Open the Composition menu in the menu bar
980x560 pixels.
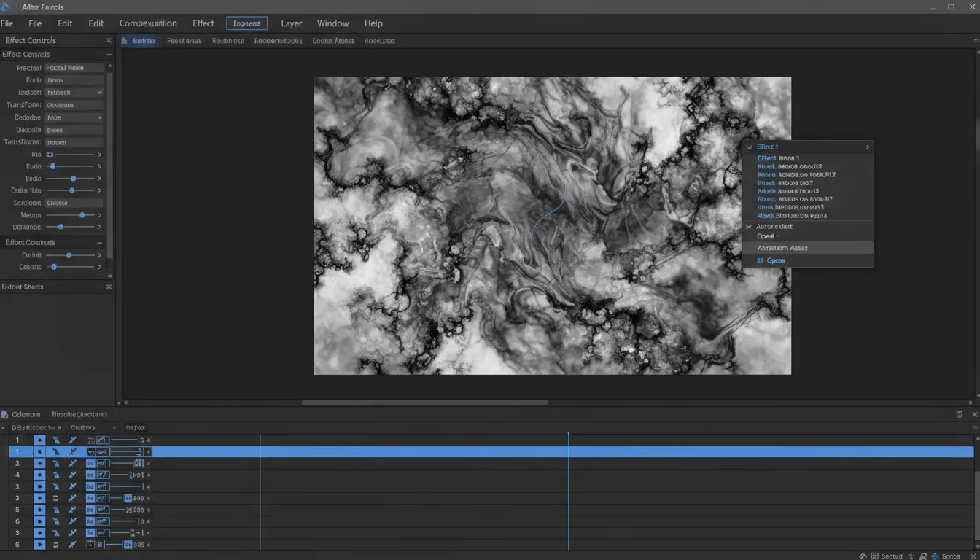(x=148, y=23)
